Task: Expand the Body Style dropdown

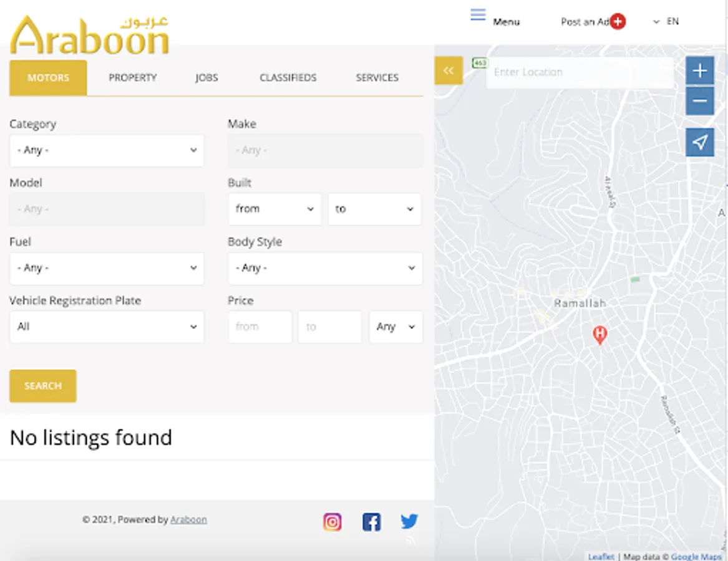Action: (x=325, y=268)
